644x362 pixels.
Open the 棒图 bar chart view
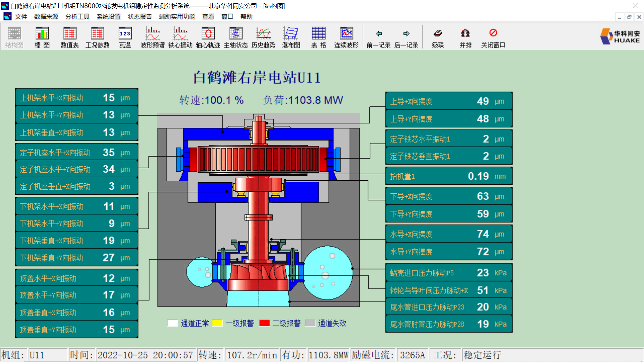click(x=42, y=37)
